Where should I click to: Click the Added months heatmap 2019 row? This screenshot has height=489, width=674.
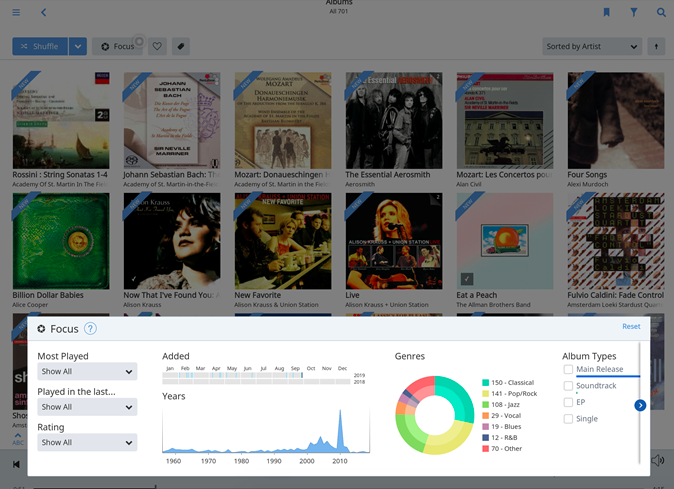pyautogui.click(x=256, y=375)
